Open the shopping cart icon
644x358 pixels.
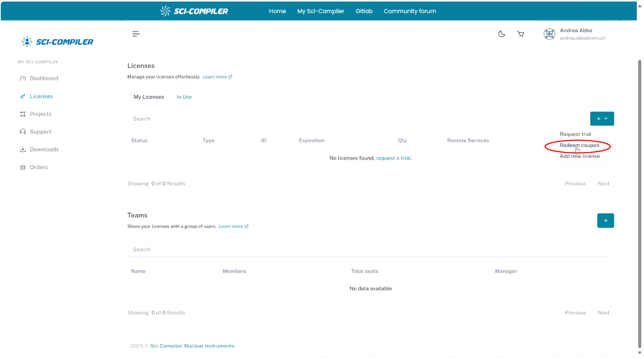click(521, 34)
